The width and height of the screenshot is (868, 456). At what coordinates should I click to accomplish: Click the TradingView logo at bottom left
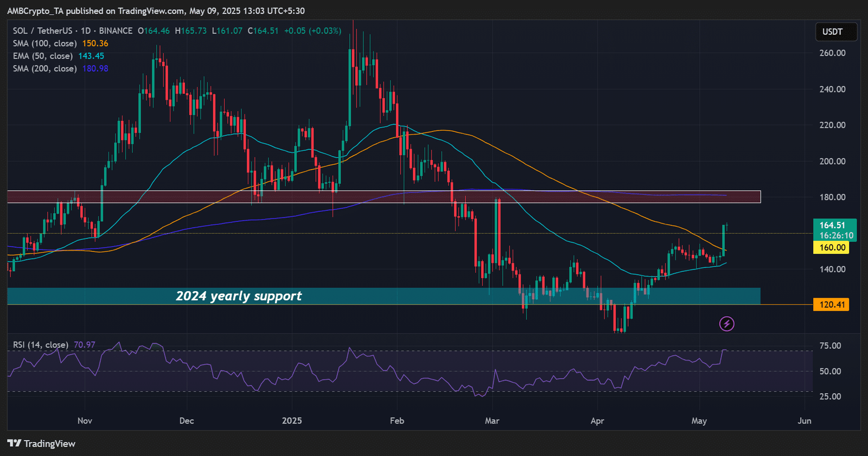41,444
